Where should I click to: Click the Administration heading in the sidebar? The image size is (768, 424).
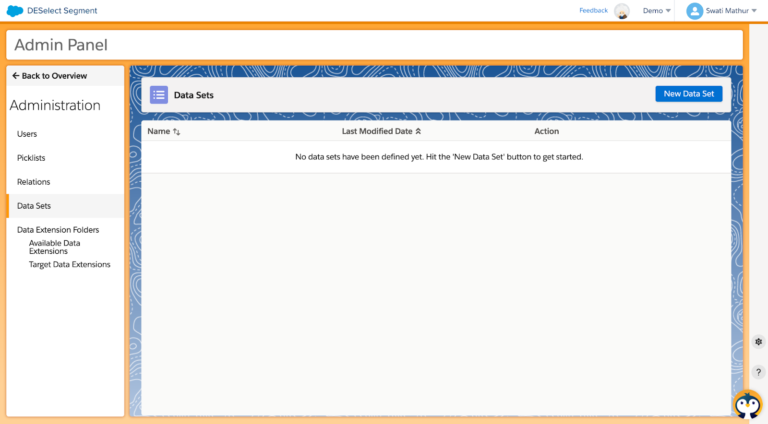tap(55, 105)
